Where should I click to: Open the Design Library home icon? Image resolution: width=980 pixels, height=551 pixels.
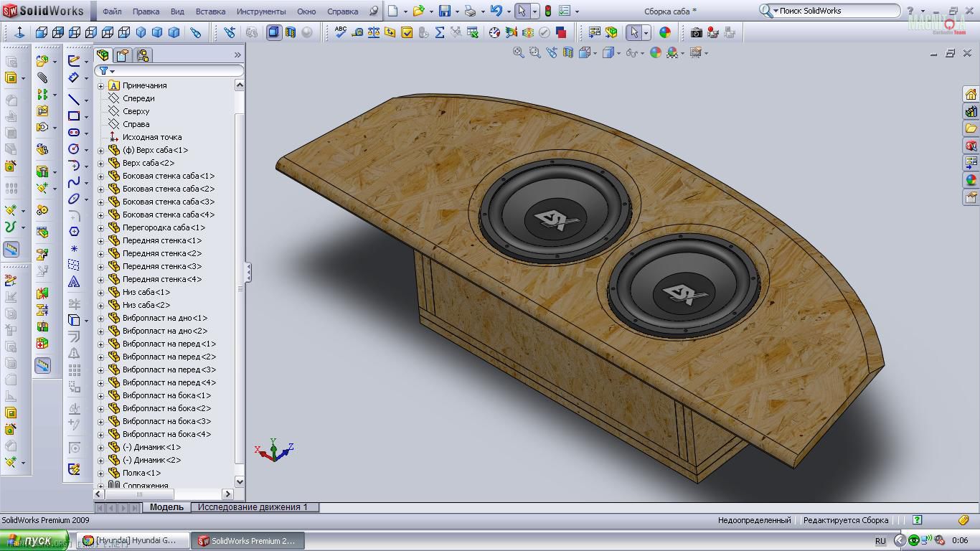tap(971, 95)
